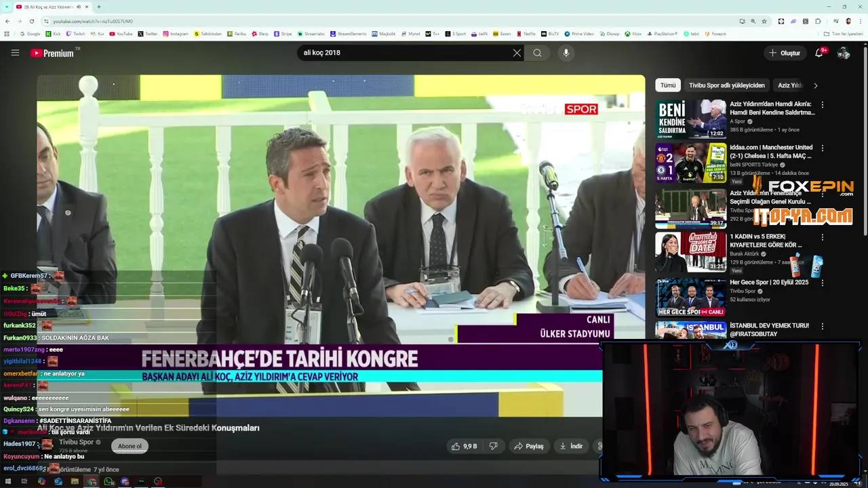The width and height of the screenshot is (868, 488).
Task: Open the zoom magnifier icon in the address bar
Action: point(753,21)
